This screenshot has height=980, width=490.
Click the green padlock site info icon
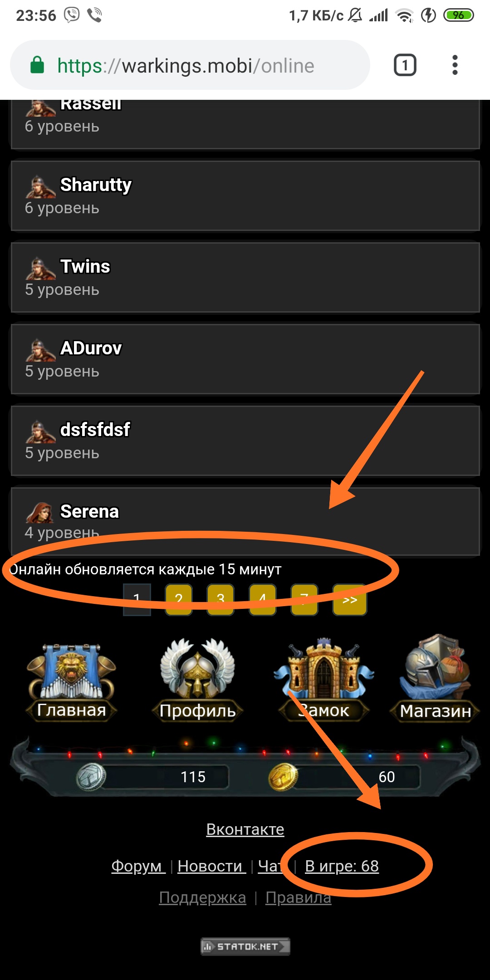tap(37, 65)
